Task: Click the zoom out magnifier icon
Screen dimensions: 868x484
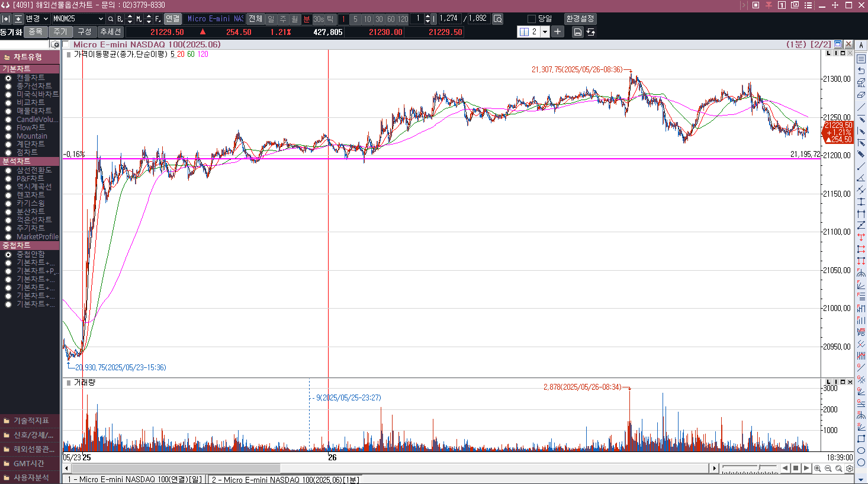Action: pyautogui.click(x=828, y=469)
